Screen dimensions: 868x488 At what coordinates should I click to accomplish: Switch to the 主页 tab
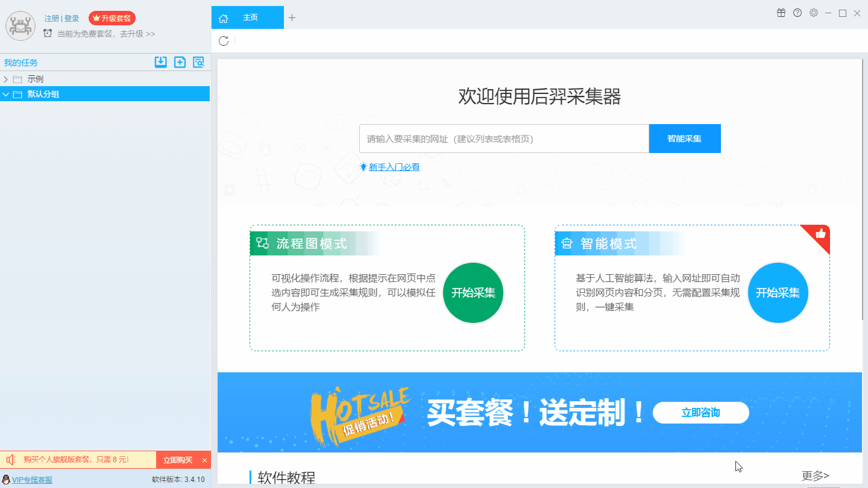tap(247, 17)
